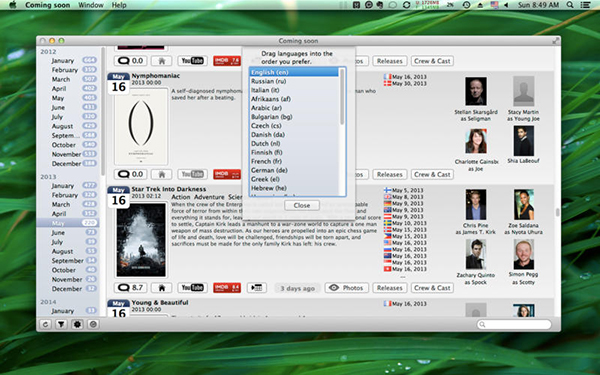
Task: Open the Help menu
Action: pyautogui.click(x=119, y=5)
